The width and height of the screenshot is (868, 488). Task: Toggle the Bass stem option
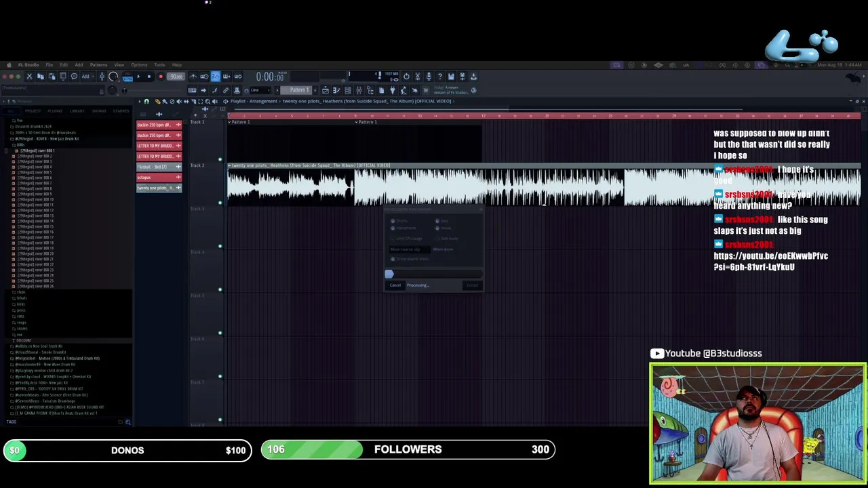(x=437, y=221)
